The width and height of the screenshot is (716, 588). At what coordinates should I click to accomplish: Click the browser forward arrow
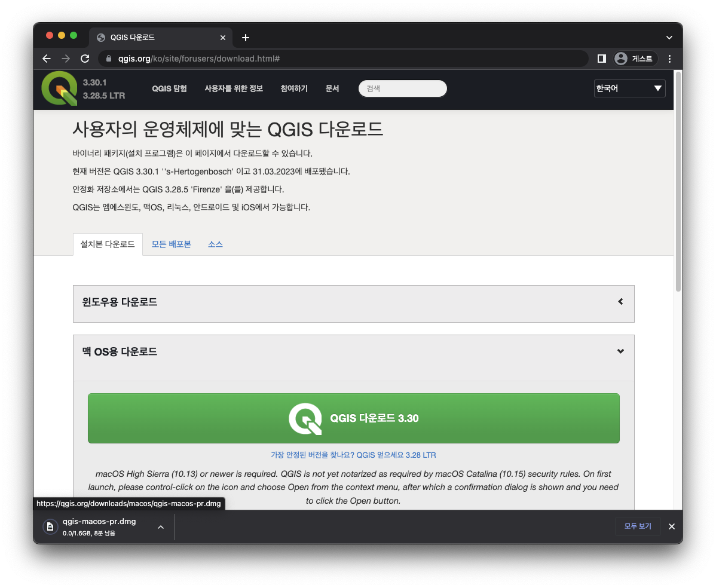[x=66, y=59]
